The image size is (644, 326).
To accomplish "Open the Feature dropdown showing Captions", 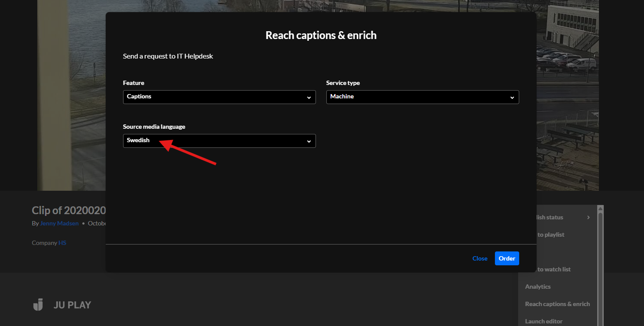I will pyautogui.click(x=219, y=97).
